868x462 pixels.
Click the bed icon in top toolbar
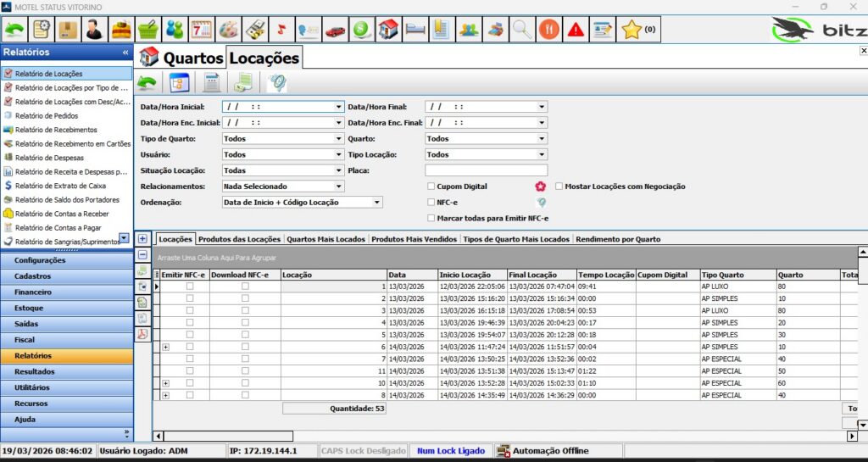(415, 30)
